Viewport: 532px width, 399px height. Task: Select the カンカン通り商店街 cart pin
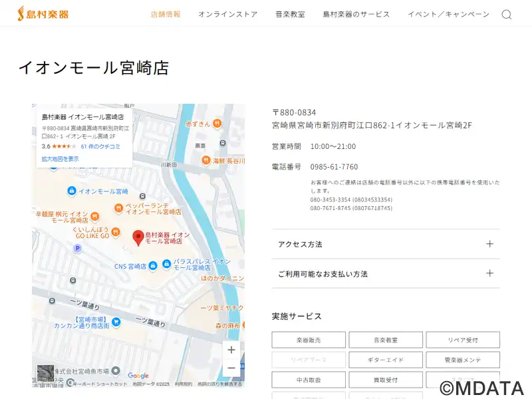coord(116,322)
